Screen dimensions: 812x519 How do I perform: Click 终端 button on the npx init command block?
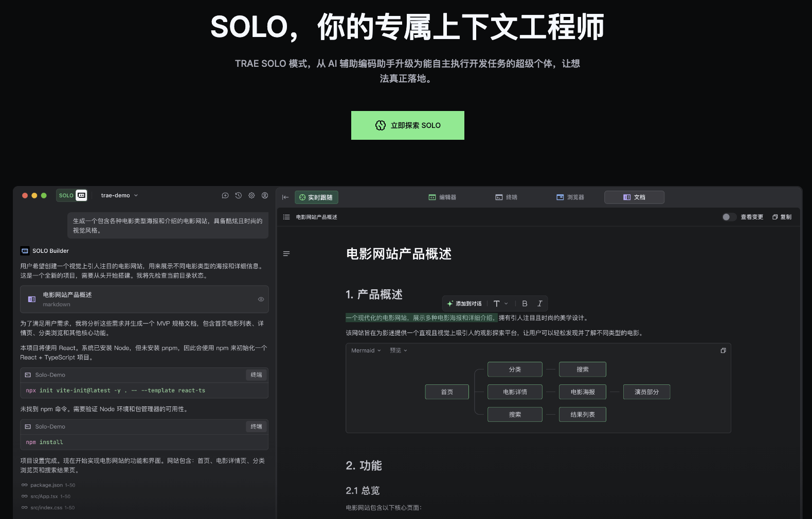coord(256,375)
